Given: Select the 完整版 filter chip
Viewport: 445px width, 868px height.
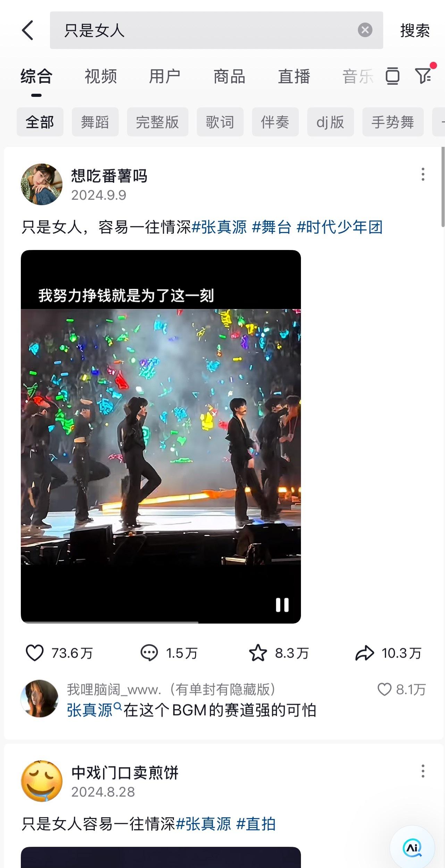Looking at the screenshot, I should tap(158, 122).
